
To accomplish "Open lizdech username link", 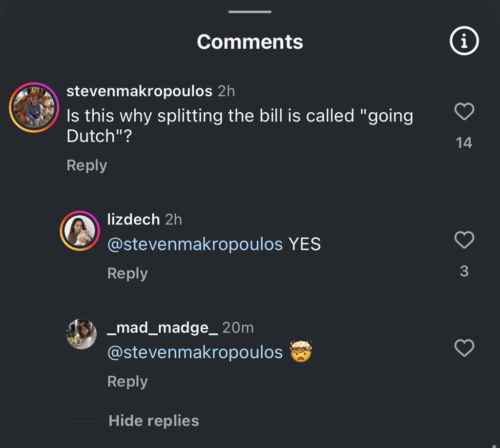I will click(x=133, y=220).
